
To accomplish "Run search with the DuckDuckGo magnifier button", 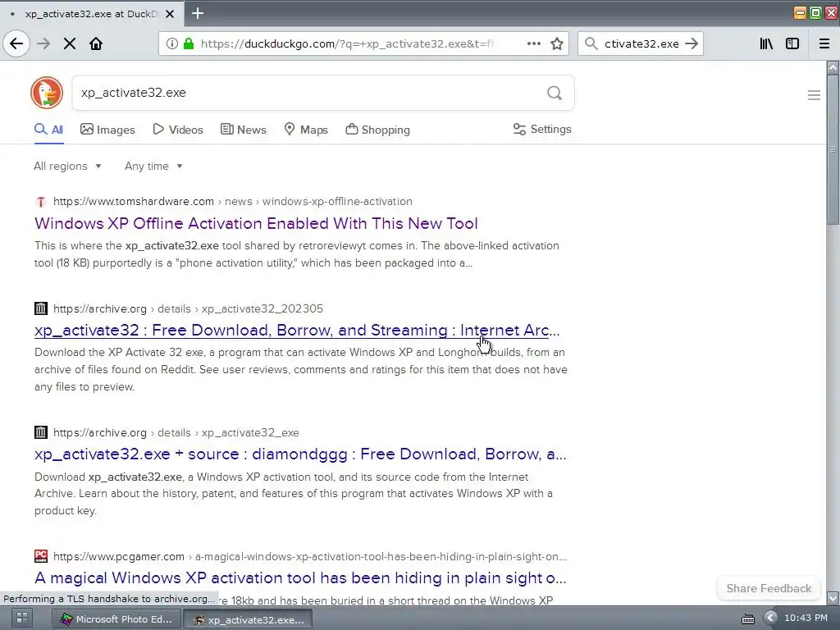I will click(x=555, y=94).
